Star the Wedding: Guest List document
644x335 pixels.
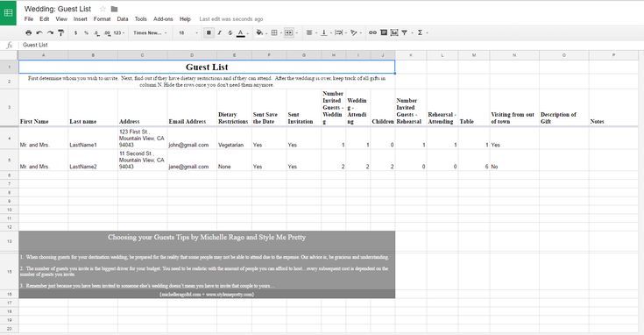click(103, 9)
